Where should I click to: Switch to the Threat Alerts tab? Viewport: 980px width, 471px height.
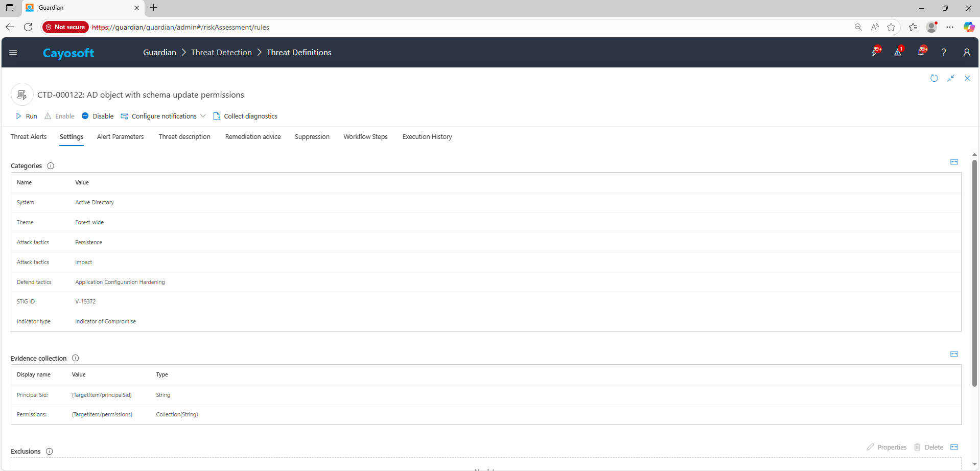pyautogui.click(x=29, y=137)
